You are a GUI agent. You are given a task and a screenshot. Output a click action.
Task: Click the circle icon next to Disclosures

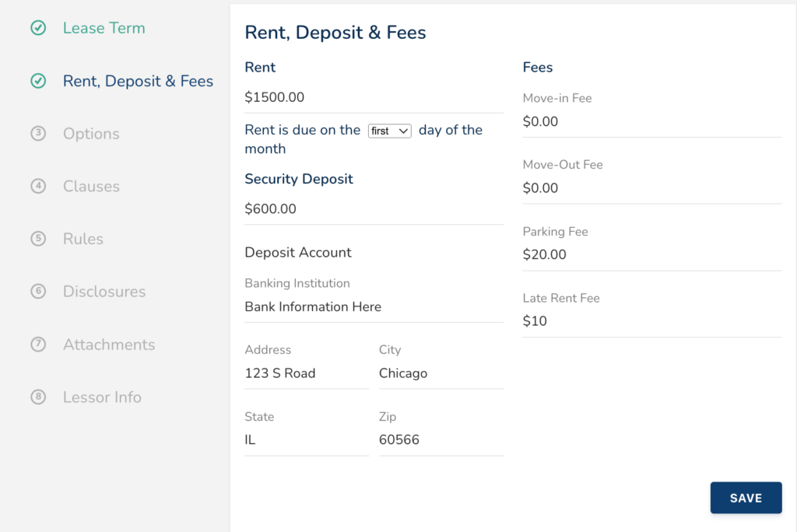pos(38,292)
